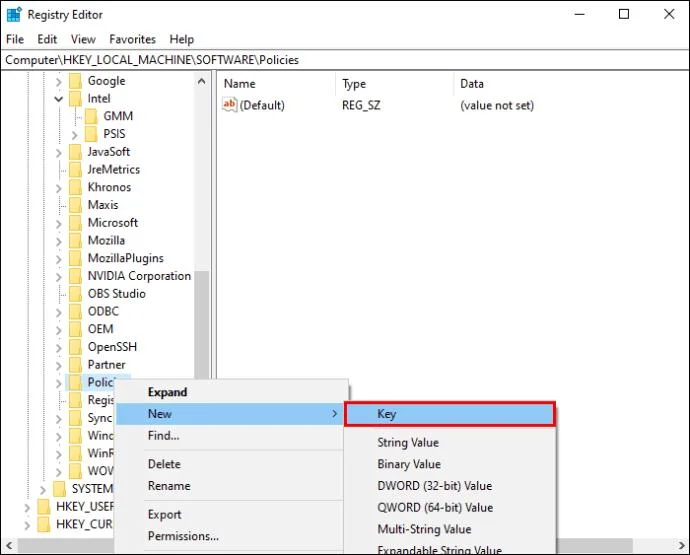The height and width of the screenshot is (555, 690).
Task: Create a new String Value
Action: [450, 442]
